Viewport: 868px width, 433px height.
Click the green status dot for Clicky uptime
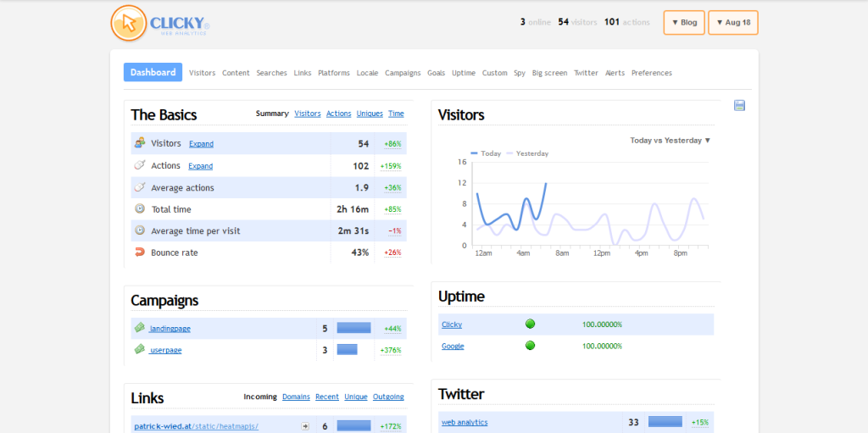coord(530,324)
